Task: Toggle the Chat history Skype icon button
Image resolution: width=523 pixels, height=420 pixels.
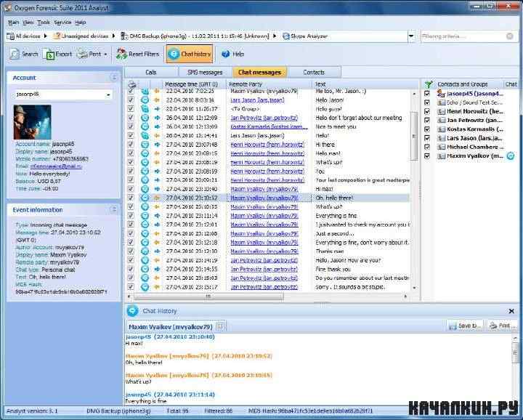Action: [x=174, y=54]
